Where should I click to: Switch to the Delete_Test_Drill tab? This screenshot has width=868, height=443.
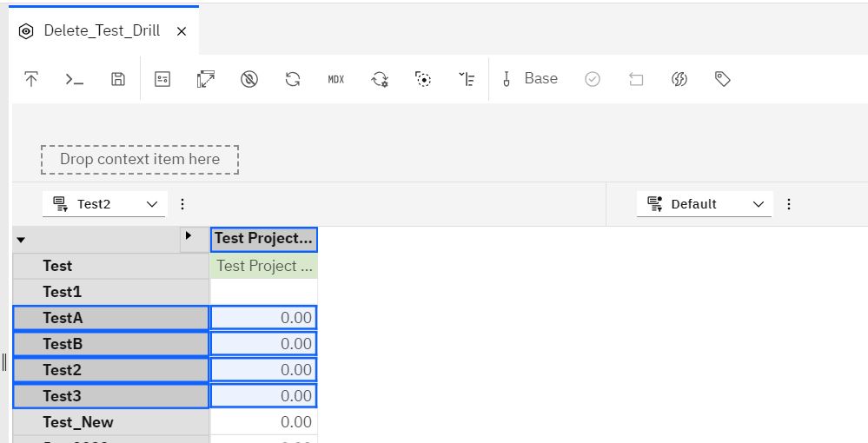click(x=102, y=30)
